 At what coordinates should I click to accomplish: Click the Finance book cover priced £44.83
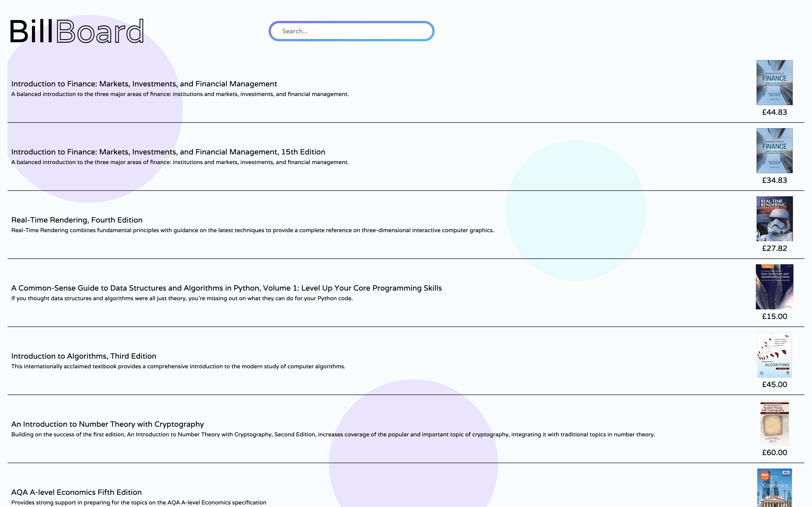[x=774, y=82]
